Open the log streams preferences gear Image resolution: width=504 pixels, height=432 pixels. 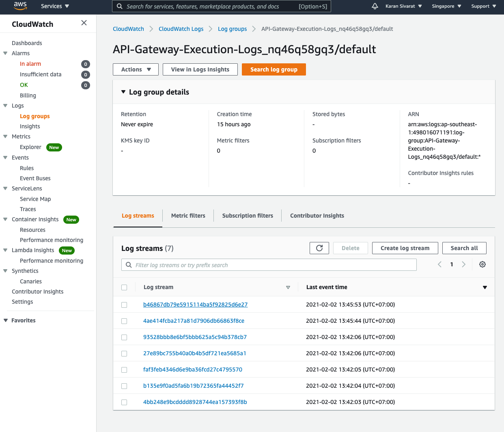482,264
